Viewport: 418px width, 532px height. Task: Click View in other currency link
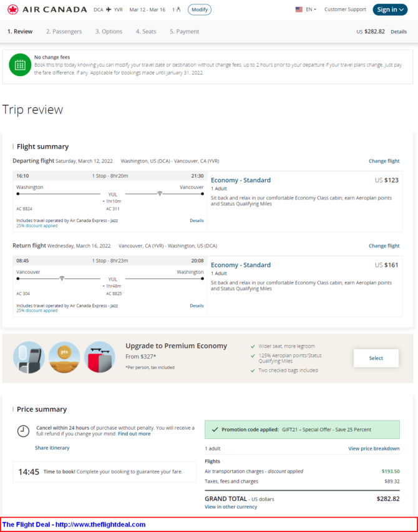pos(231,506)
